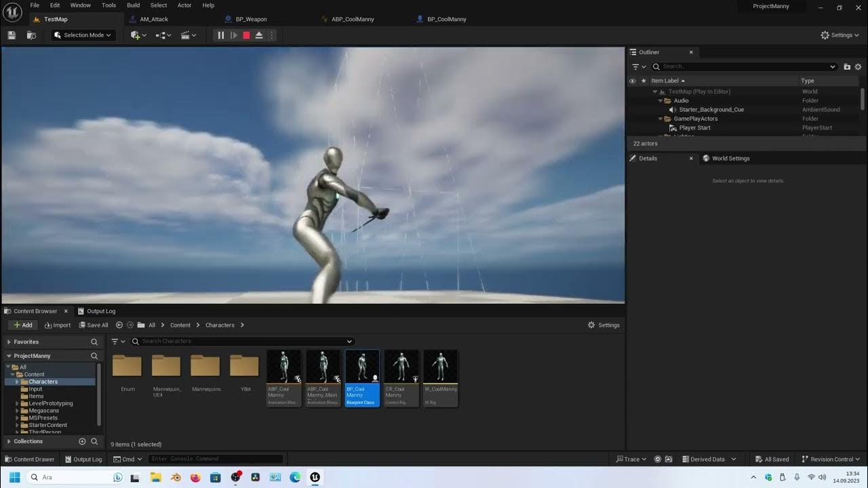Expand the Favorites section
The width and height of the screenshot is (868, 488).
(x=9, y=342)
